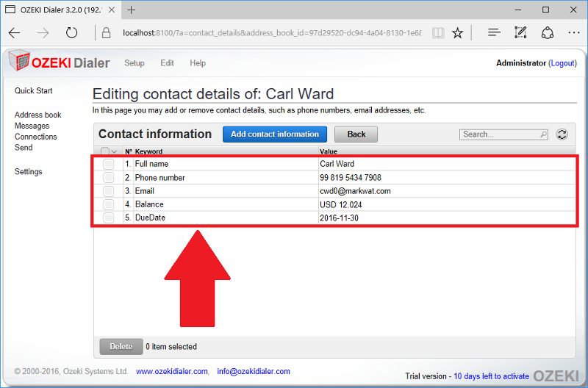Click the Logout link

(x=563, y=63)
